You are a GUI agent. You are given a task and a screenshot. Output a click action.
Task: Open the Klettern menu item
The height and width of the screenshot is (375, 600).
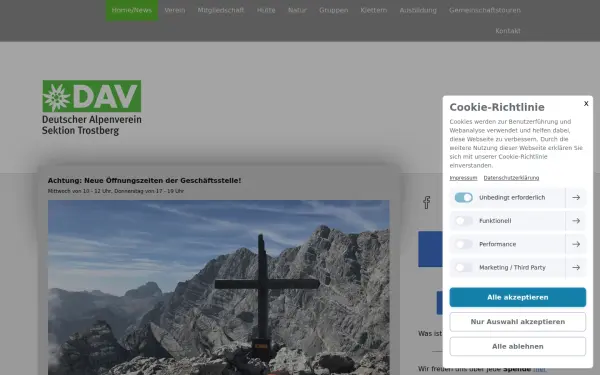373,10
